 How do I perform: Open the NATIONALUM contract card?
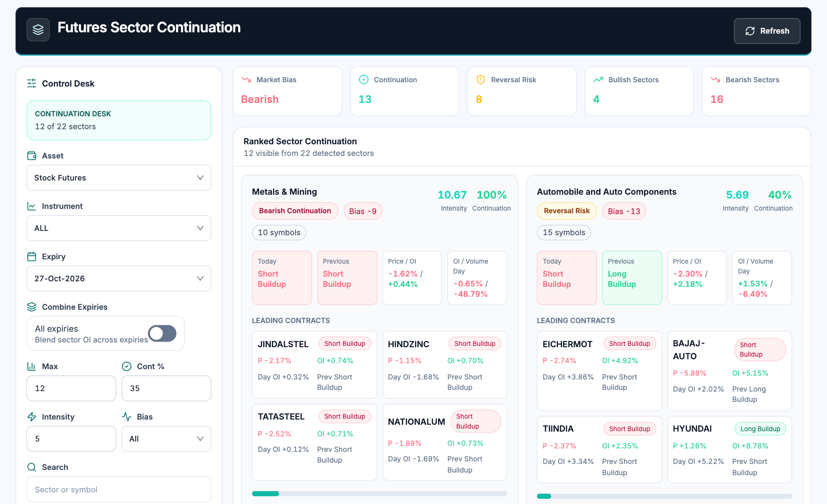445,442
